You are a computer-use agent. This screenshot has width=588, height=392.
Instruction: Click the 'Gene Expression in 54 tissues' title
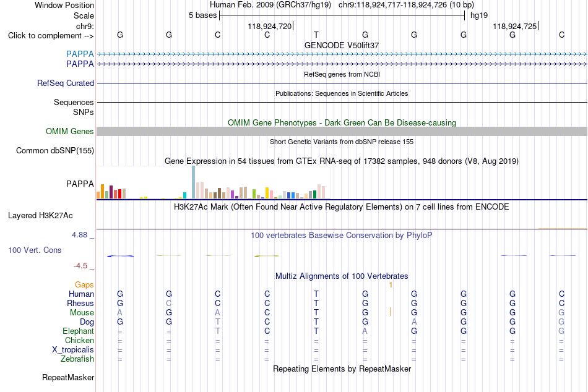point(342,161)
